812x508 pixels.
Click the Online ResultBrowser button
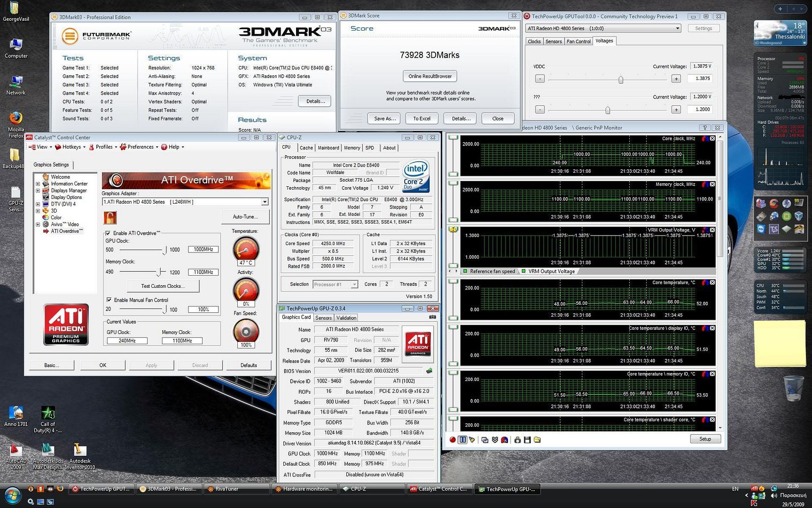coord(429,76)
